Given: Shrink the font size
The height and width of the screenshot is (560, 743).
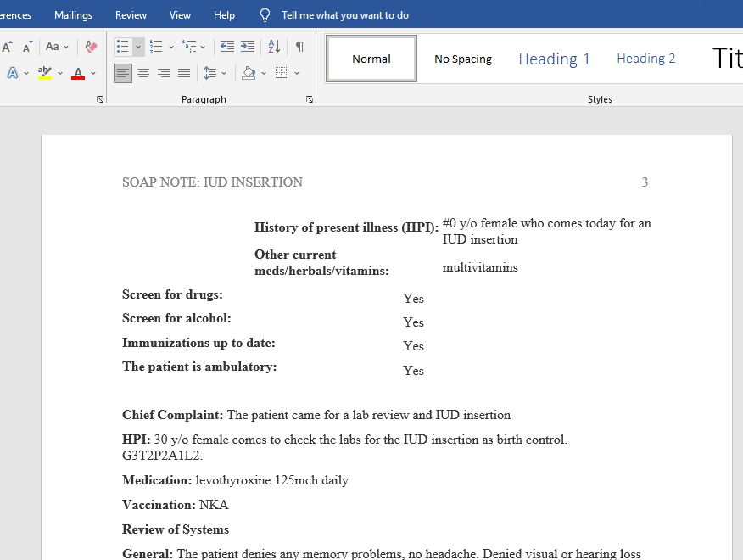Looking at the screenshot, I should (x=27, y=47).
